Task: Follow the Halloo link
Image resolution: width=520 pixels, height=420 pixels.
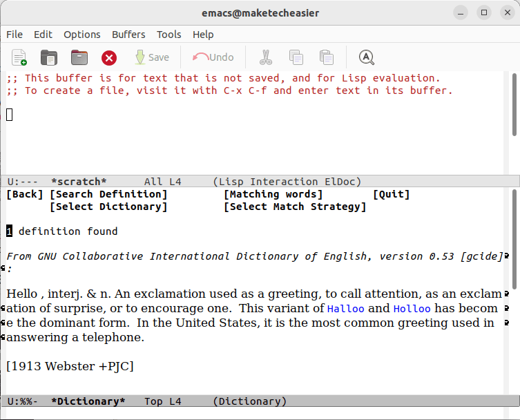Action: tap(345, 309)
